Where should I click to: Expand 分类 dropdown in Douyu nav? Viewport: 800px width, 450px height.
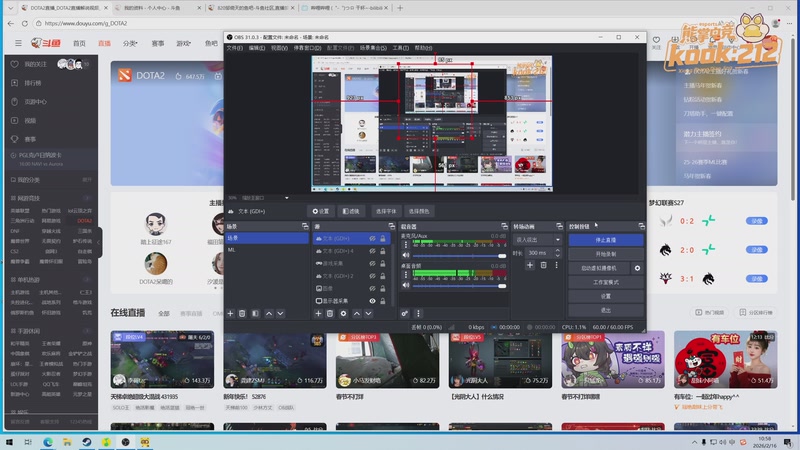click(130, 43)
